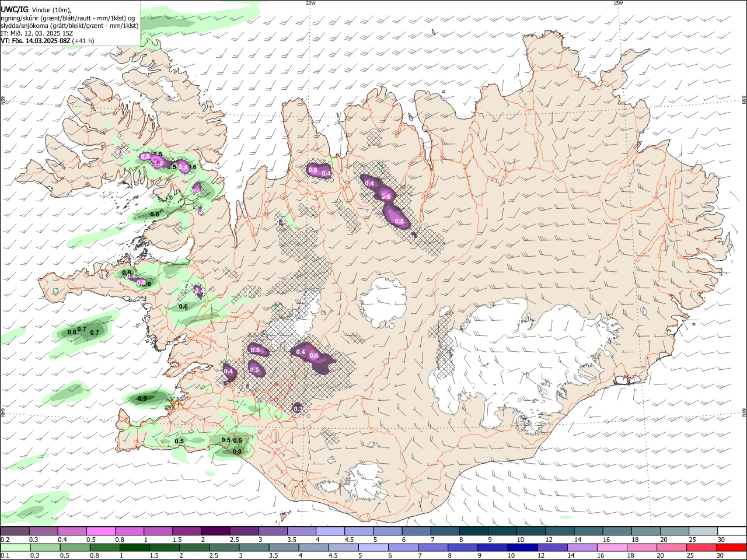This screenshot has height=560, width=747.
Task: Click the deep blue rain swatch between 10 and 12
Action: [521, 547]
